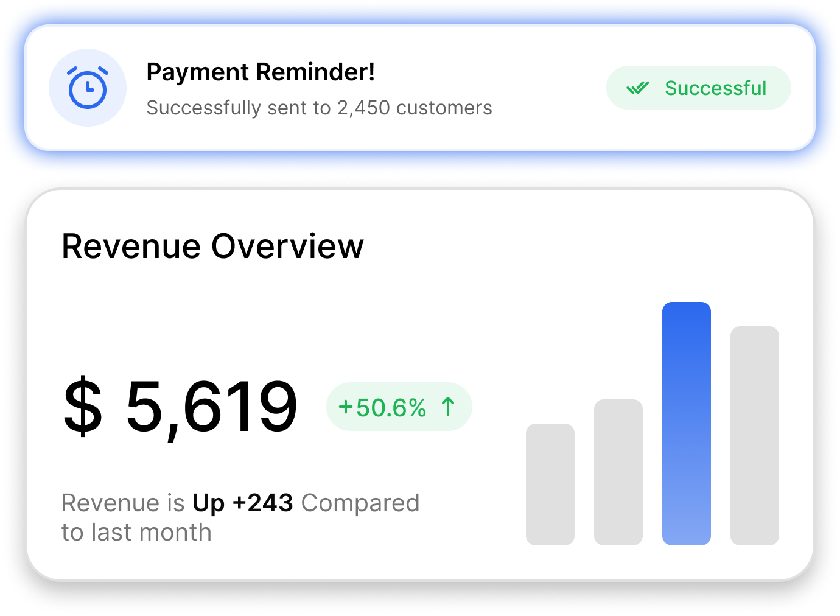The height and width of the screenshot is (616, 840).
Task: Click the 'Revenue is' gray text
Action: tap(123, 503)
